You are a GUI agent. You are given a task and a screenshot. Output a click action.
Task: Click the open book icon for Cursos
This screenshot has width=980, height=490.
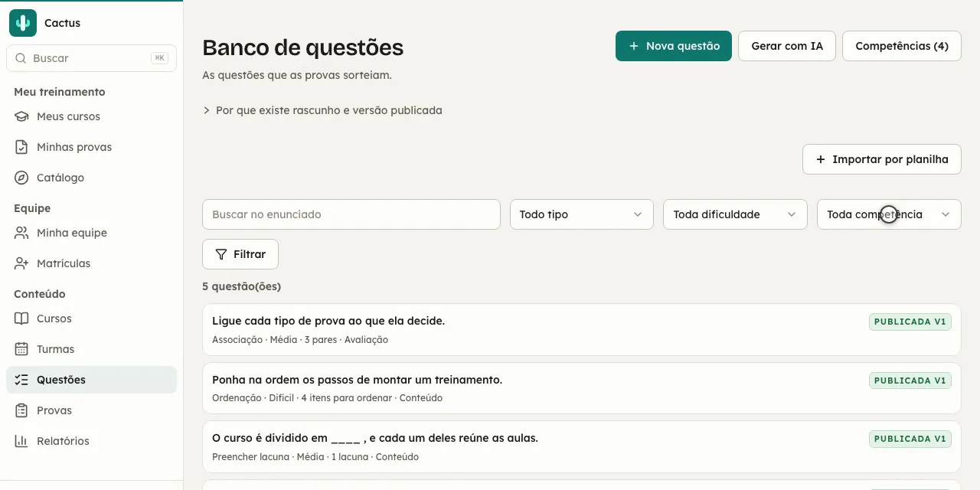coord(21,318)
